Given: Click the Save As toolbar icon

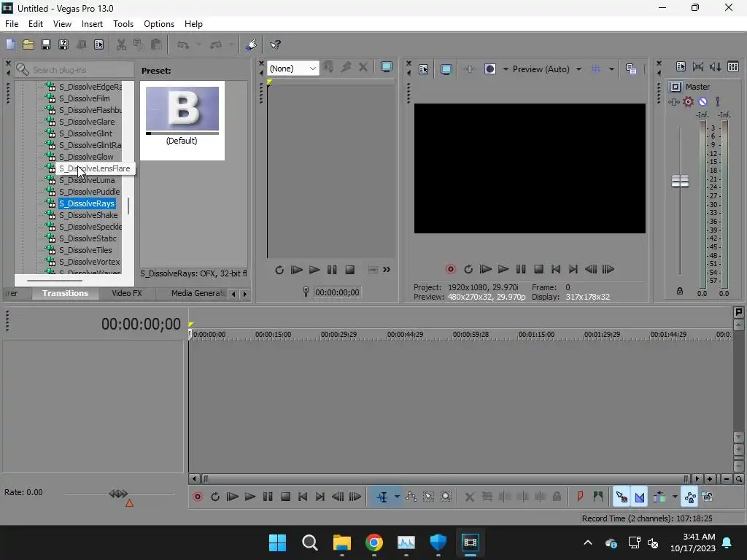Looking at the screenshot, I should pyautogui.click(x=63, y=44).
